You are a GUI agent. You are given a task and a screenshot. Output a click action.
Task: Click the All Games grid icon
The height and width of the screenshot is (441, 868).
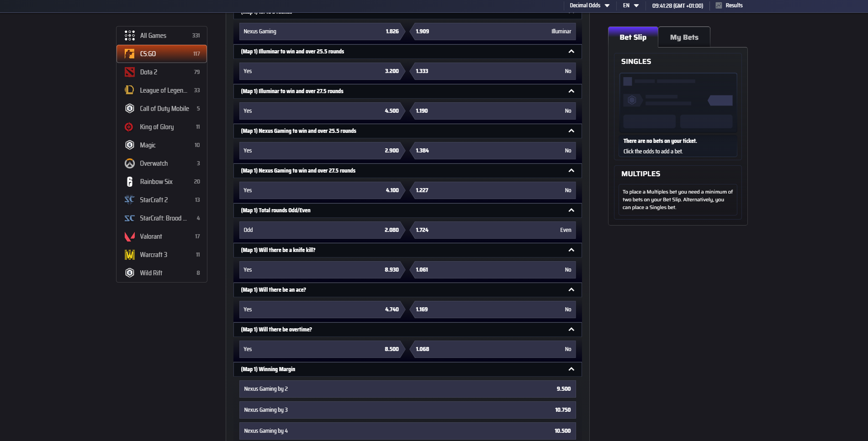(x=130, y=36)
